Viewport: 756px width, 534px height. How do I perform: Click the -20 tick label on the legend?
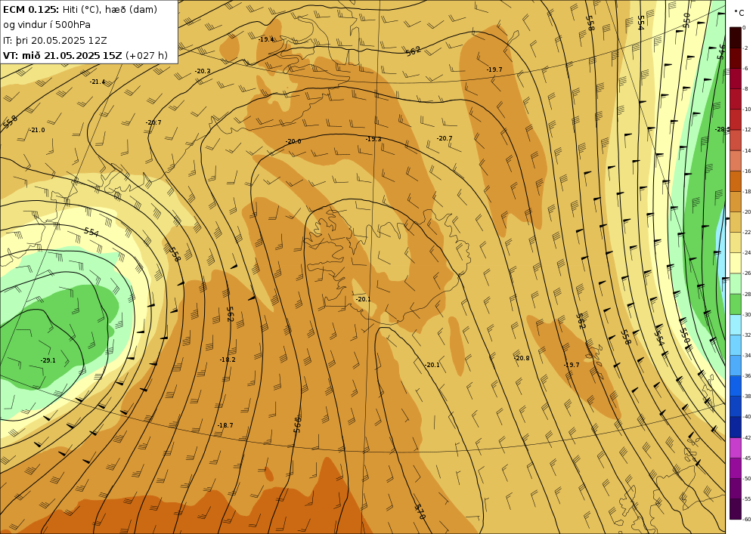coord(747,212)
